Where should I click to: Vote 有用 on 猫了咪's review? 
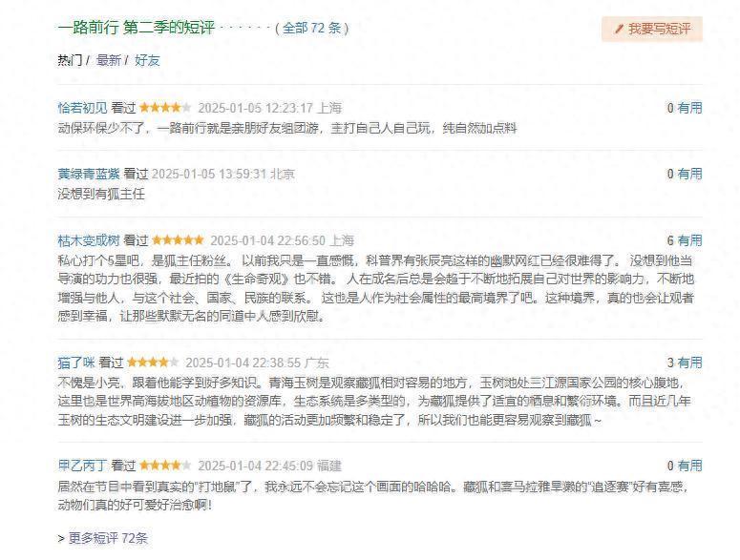(689, 363)
